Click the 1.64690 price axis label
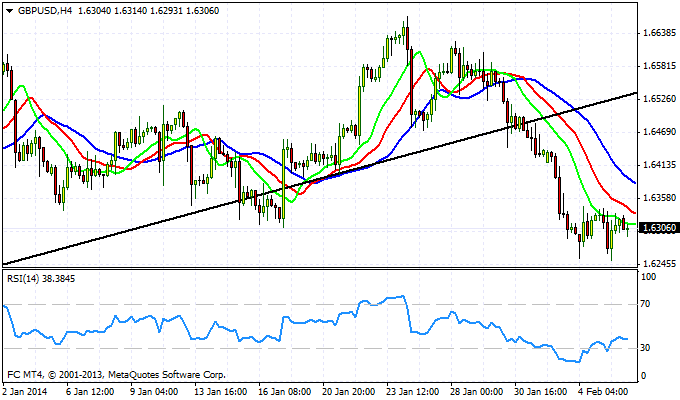 tap(658, 132)
